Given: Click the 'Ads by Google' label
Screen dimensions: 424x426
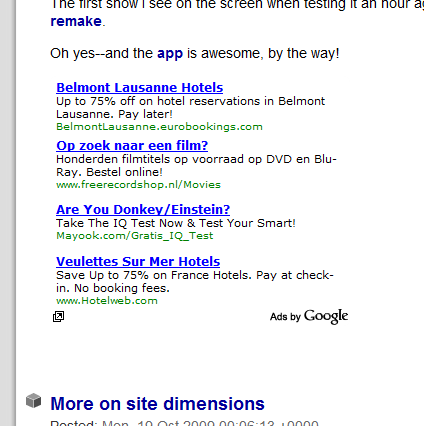Looking at the screenshot, I should [309, 316].
